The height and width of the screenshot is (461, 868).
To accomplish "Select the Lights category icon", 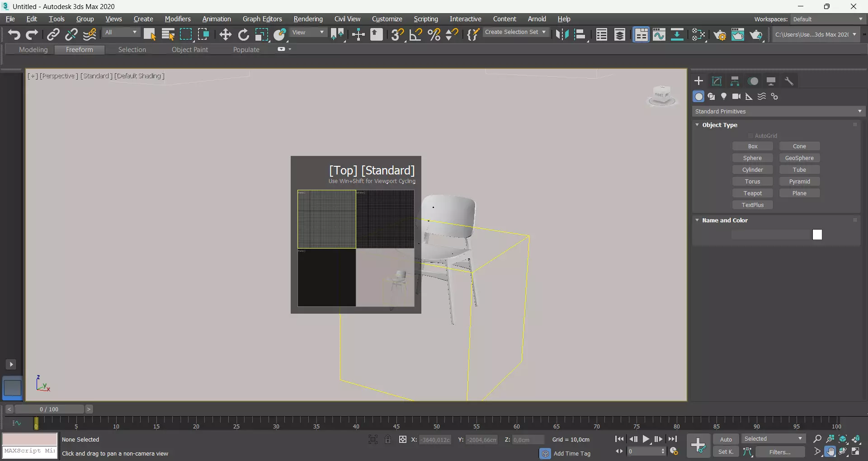I will [724, 96].
